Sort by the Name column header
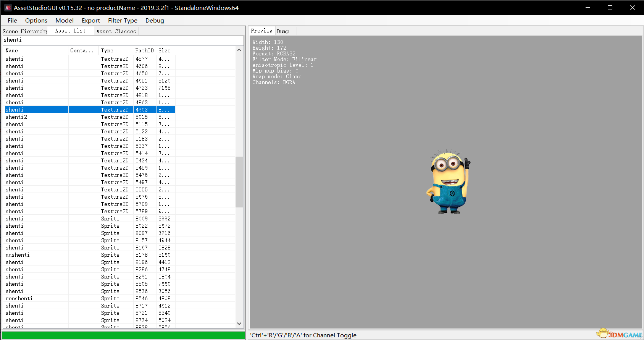This screenshot has height=340, width=644. point(36,50)
